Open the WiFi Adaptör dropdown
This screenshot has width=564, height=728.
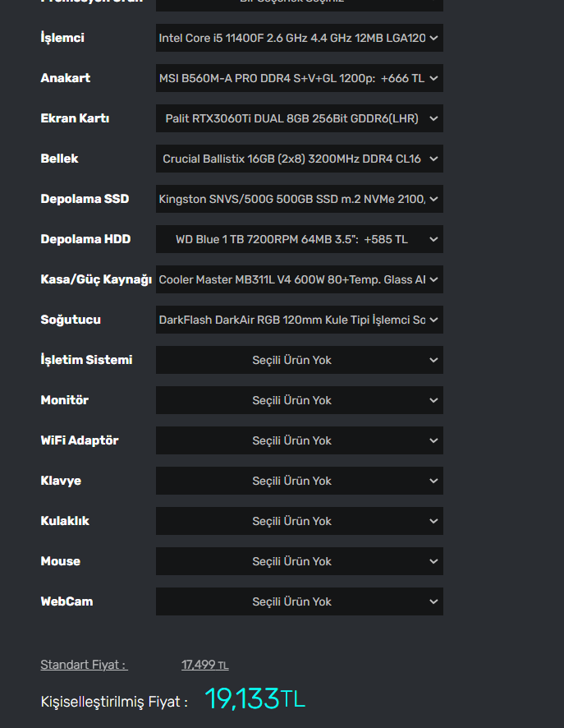pos(299,440)
